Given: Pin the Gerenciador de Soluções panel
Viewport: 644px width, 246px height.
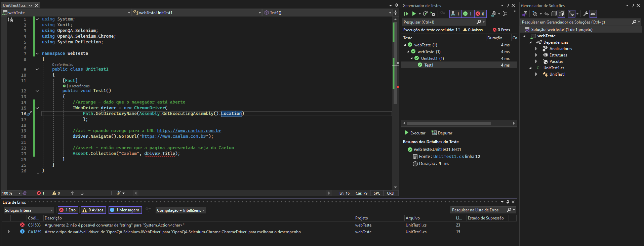Looking at the screenshot, I should tap(633, 5).
